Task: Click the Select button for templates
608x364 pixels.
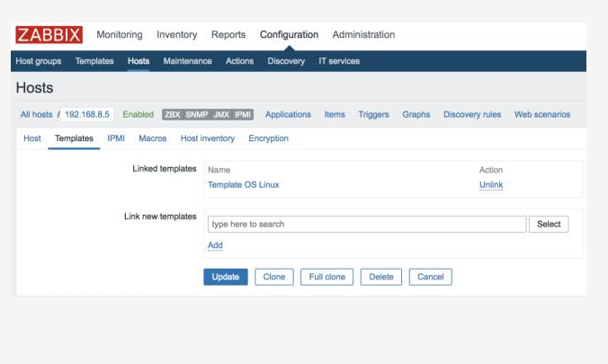Action: tap(549, 224)
